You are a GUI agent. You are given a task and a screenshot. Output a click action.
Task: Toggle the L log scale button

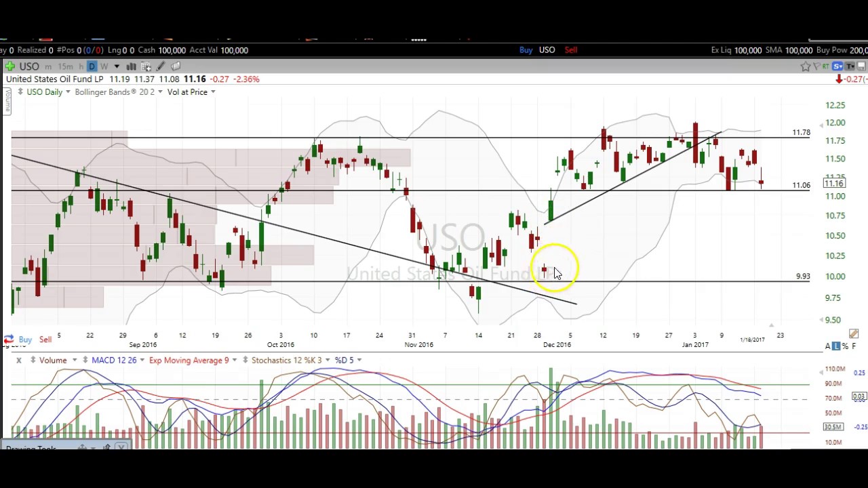[x=836, y=346]
